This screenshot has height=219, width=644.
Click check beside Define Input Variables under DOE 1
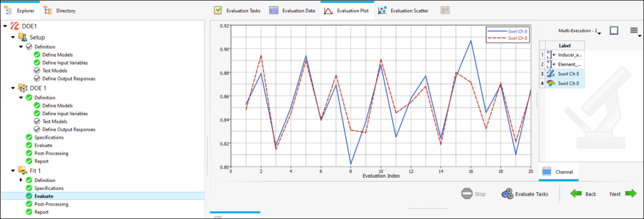pos(37,113)
